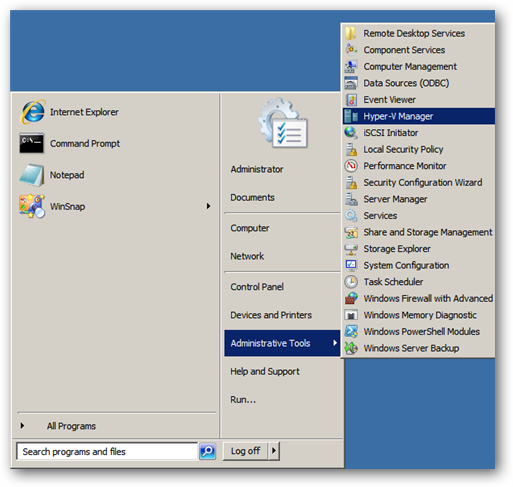Click the Windows PowerShell Modules icon

[x=351, y=331]
